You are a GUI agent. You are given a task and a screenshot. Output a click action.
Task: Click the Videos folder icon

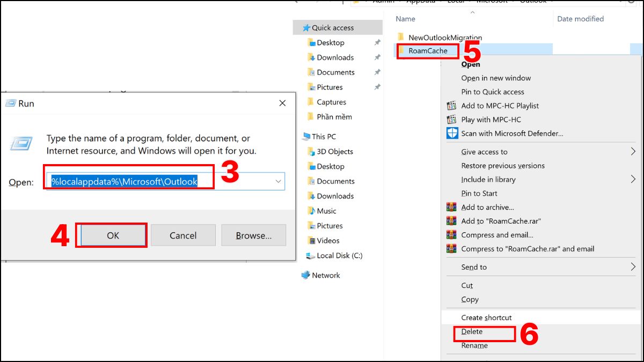[311, 241]
